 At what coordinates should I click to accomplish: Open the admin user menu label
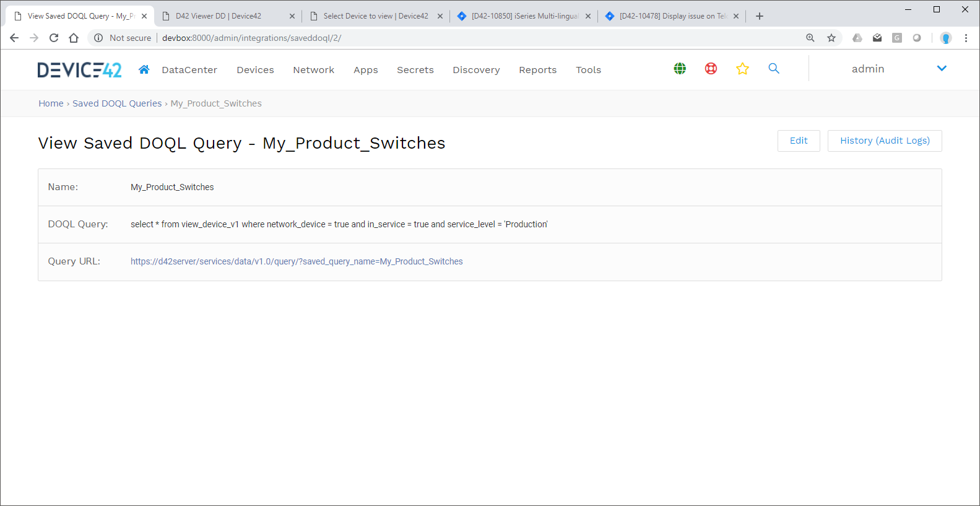pyautogui.click(x=868, y=69)
